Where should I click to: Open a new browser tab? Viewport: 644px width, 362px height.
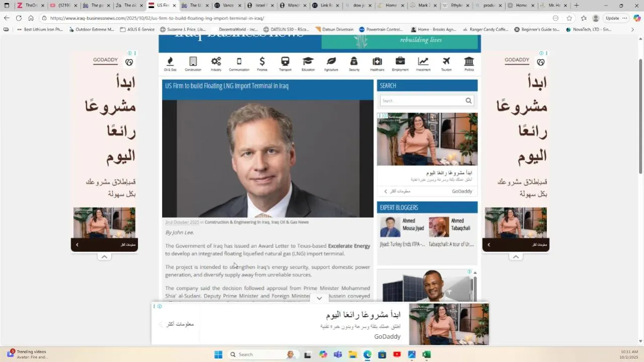[577, 6]
